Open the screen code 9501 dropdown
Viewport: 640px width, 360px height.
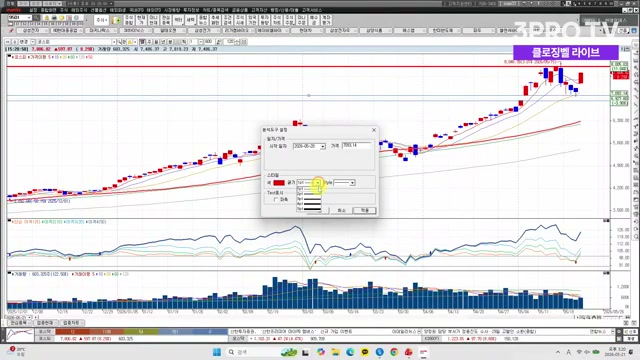pos(29,18)
